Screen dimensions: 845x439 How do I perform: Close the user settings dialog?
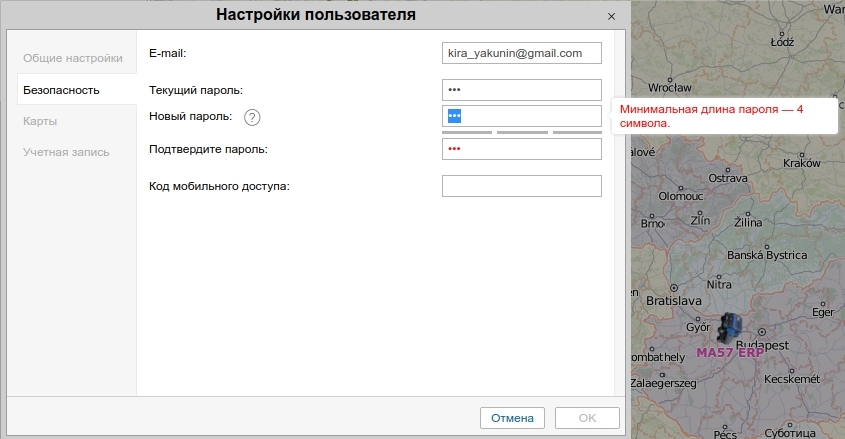pyautogui.click(x=611, y=16)
